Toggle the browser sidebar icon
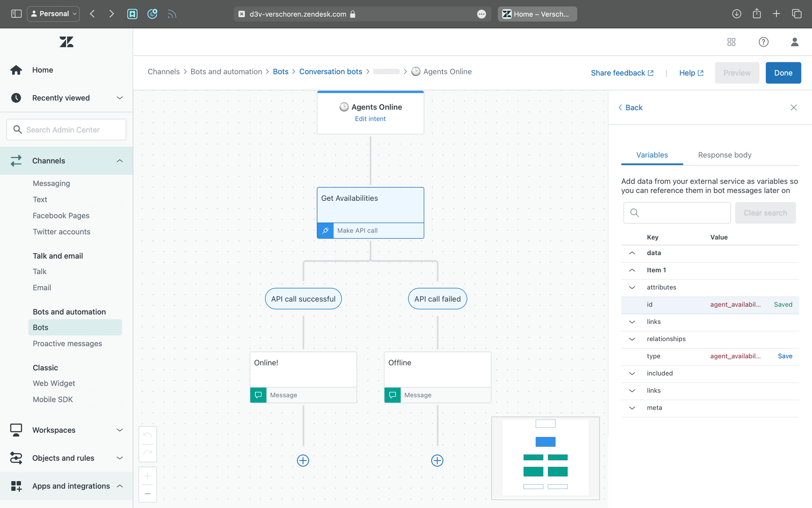Screen dimensions: 812x508 coord(16,14)
